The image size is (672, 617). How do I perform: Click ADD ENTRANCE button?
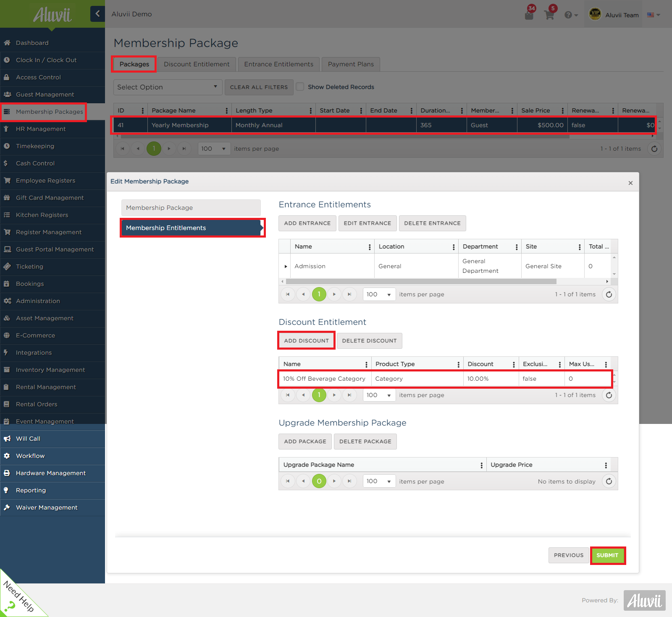[307, 223]
